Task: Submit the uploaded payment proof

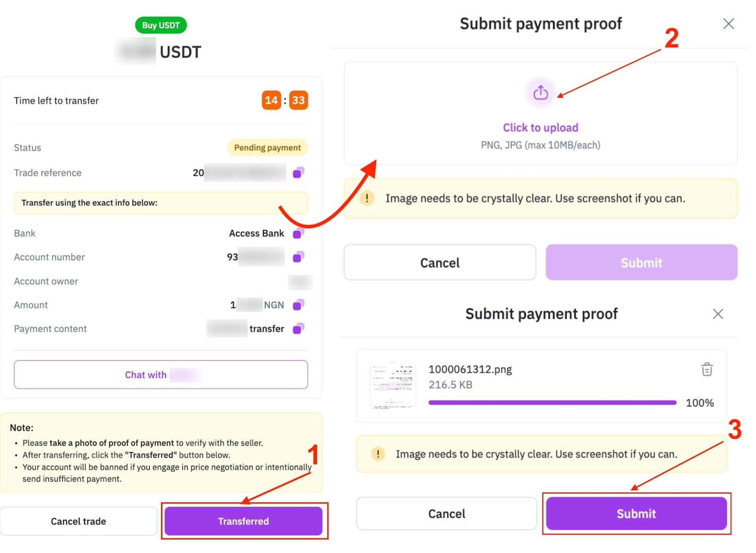Action: (636, 513)
